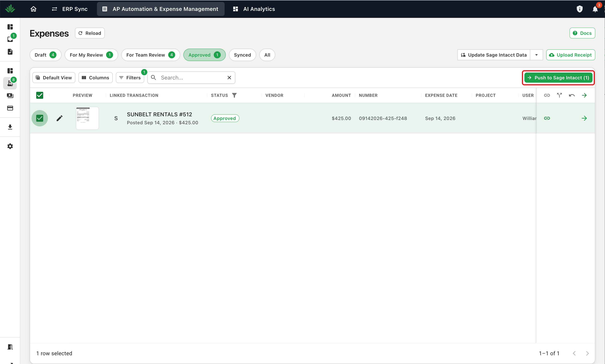Screen dimensions: 605x364
Task: Switch to the Draft tab
Action: tap(45, 55)
